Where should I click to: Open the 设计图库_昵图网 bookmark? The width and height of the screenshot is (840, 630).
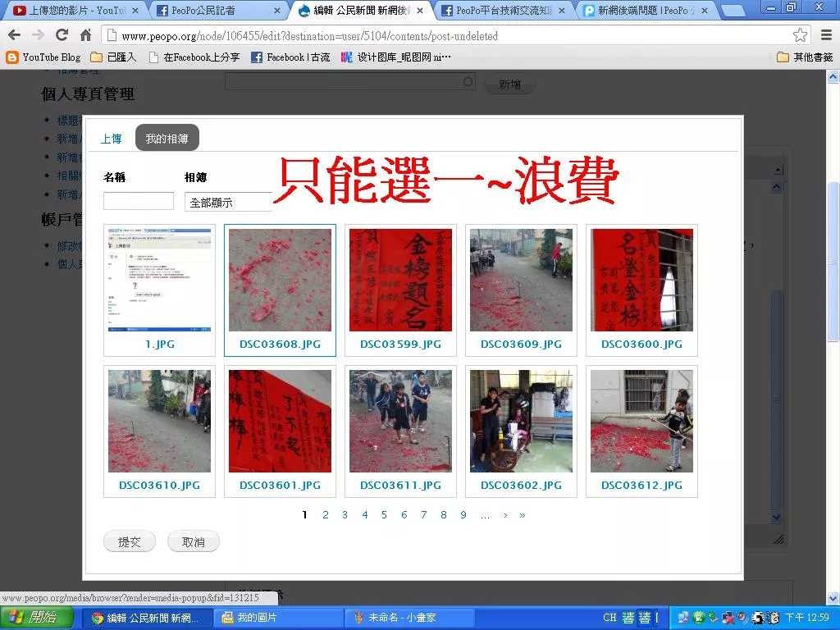point(396,57)
